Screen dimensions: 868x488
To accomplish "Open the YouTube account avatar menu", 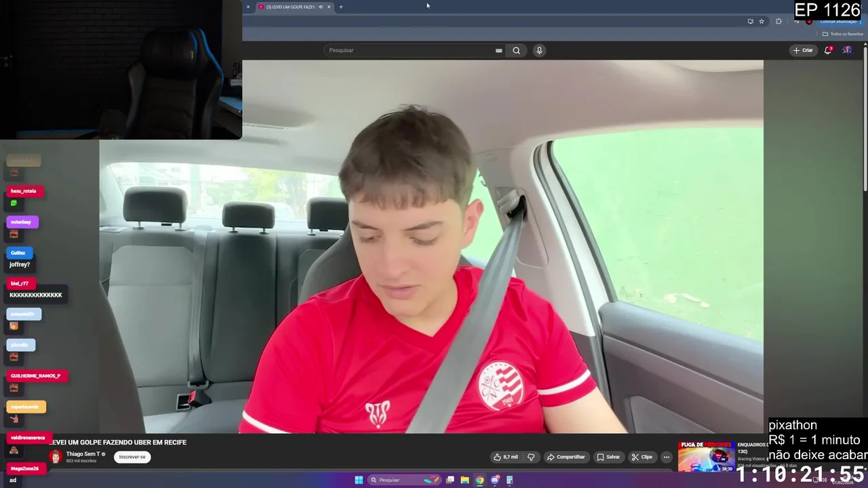I will (x=847, y=50).
